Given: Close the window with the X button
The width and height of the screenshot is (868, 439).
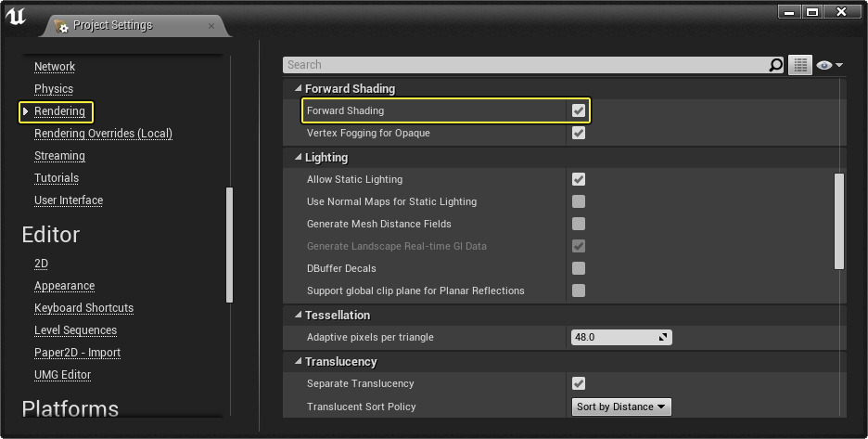Looking at the screenshot, I should [x=842, y=12].
